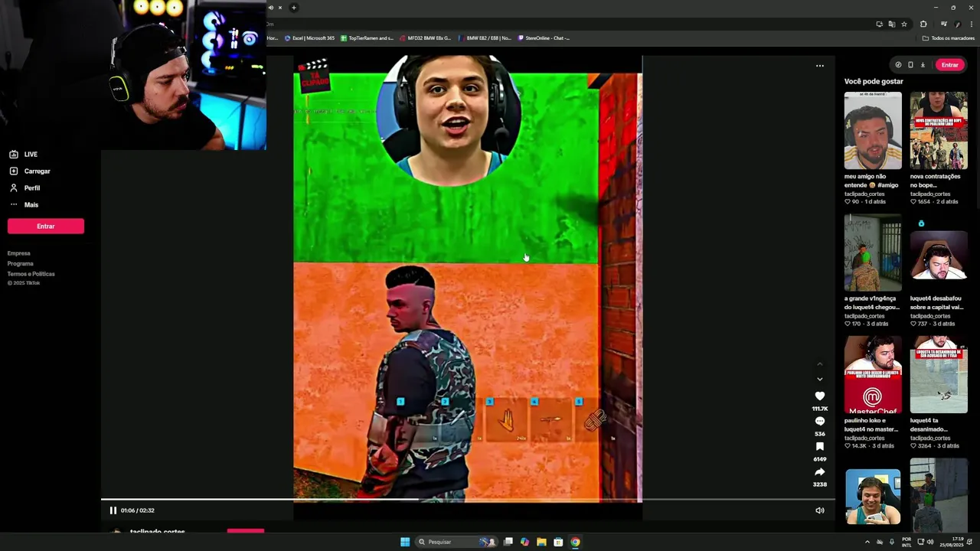This screenshot has width=980, height=551.
Task: Click the POR INTL keyboard language
Action: click(x=906, y=542)
